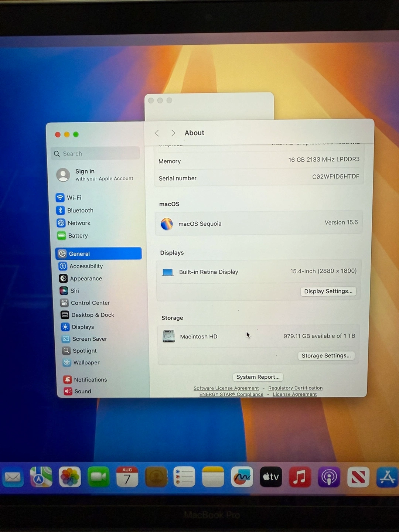
Task: Click the Built-in Retina Display label
Action: [209, 272]
